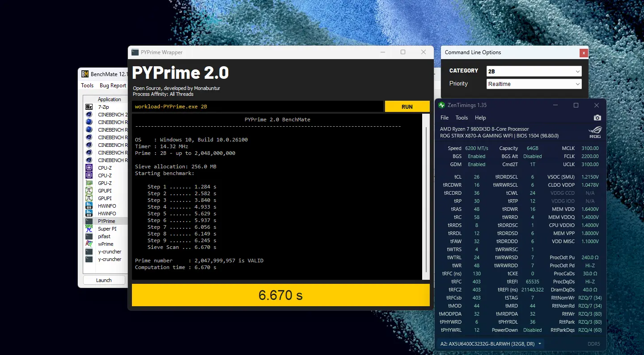Click the ProcOdt Pu value 240.0 Ω

point(590,257)
